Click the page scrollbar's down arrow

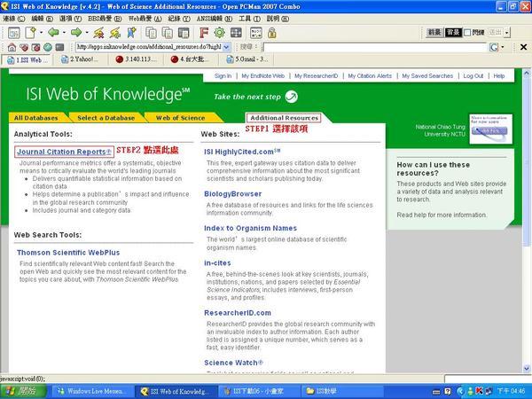(x=527, y=368)
